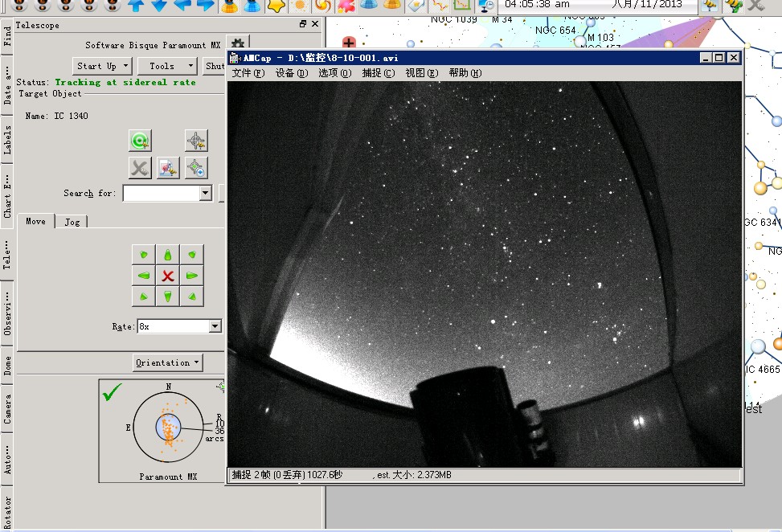Click the orange spiral galaxy toolbar icon
Screen dimensions: 782x532
coord(322,5)
